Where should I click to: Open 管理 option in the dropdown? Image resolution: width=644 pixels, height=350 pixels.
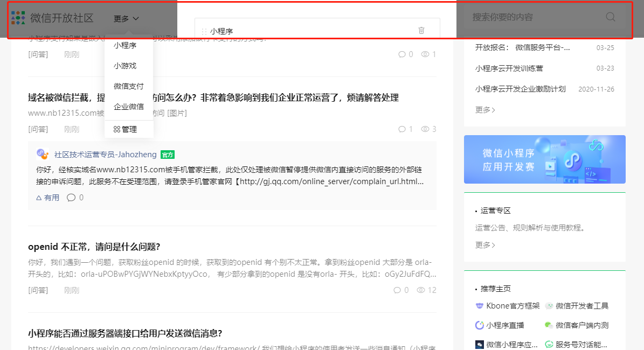(125, 129)
